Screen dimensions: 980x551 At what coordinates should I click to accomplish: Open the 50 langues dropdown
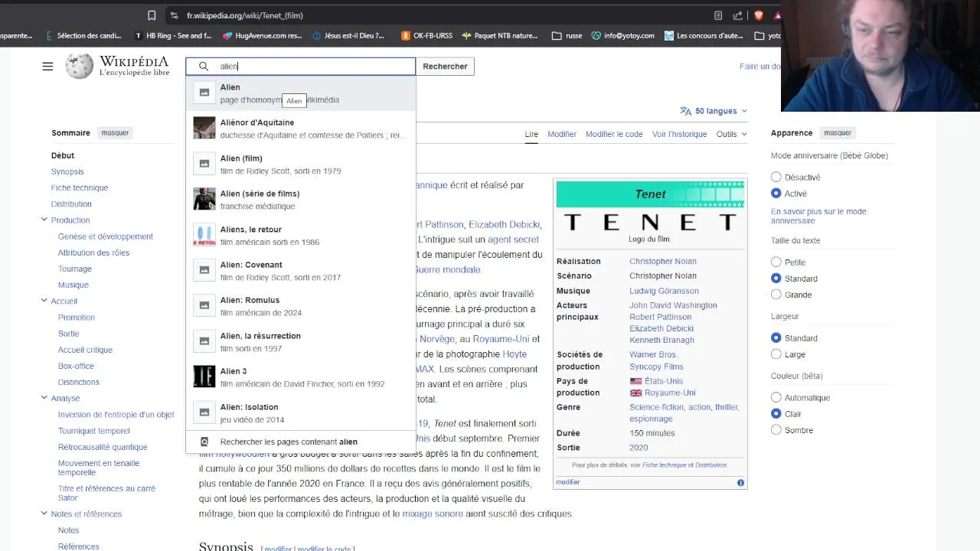pyautogui.click(x=714, y=111)
